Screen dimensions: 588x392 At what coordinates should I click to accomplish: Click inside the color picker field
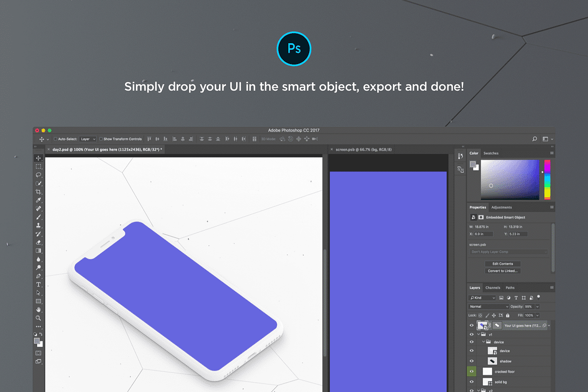coord(510,180)
